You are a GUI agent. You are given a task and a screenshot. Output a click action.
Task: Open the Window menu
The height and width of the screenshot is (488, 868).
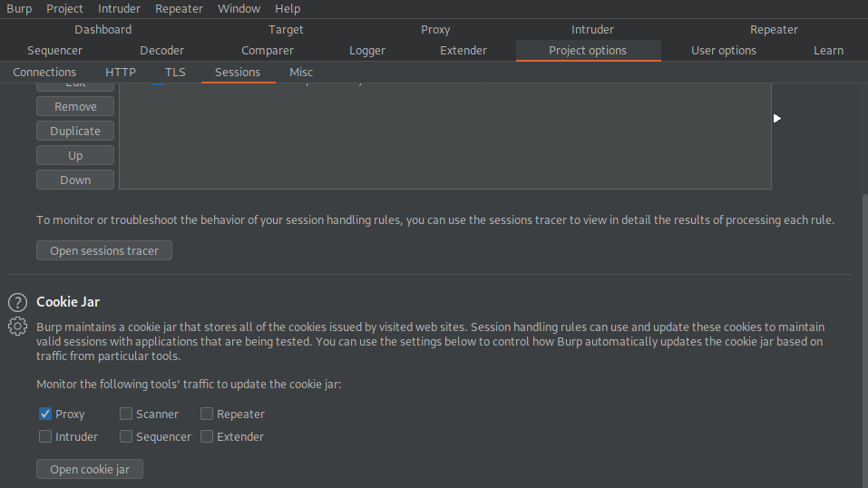(x=239, y=8)
